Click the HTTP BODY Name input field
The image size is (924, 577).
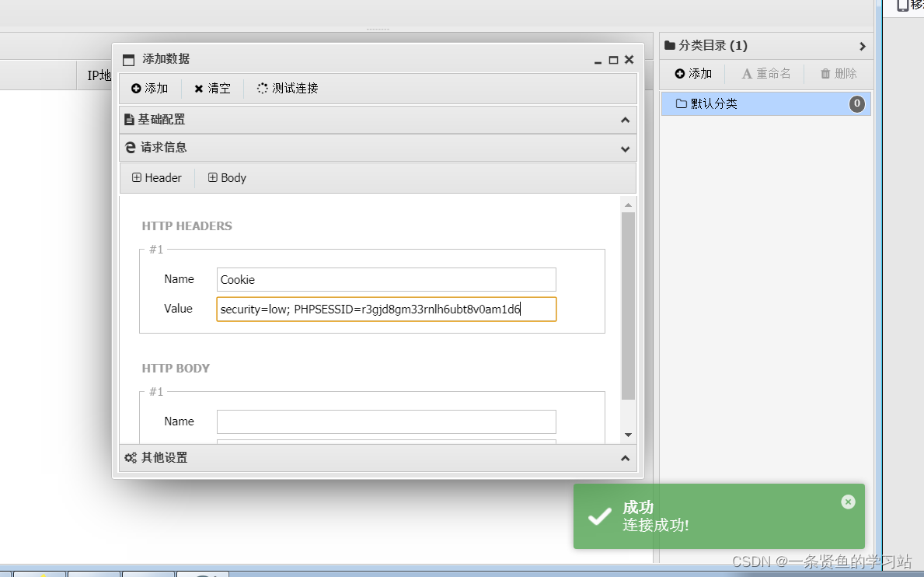click(x=386, y=421)
